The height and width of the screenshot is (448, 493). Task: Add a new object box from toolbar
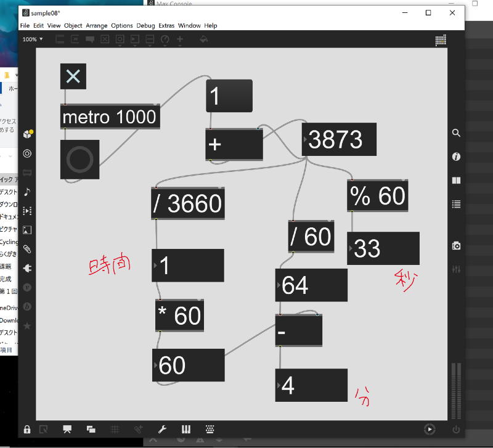pos(60,39)
